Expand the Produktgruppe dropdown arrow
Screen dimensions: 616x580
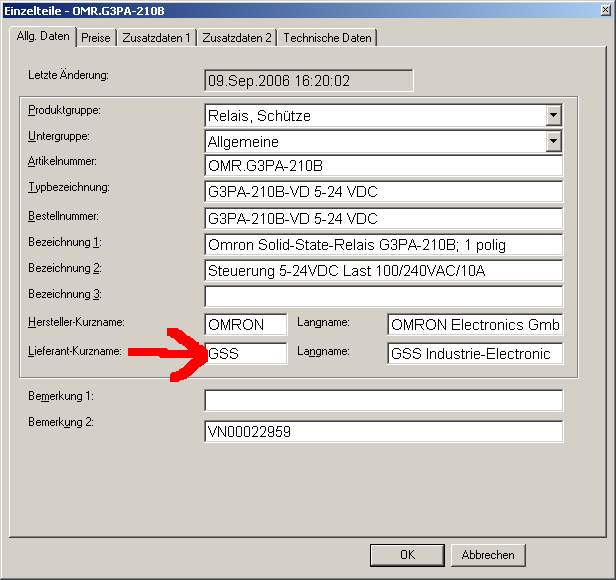click(x=553, y=116)
